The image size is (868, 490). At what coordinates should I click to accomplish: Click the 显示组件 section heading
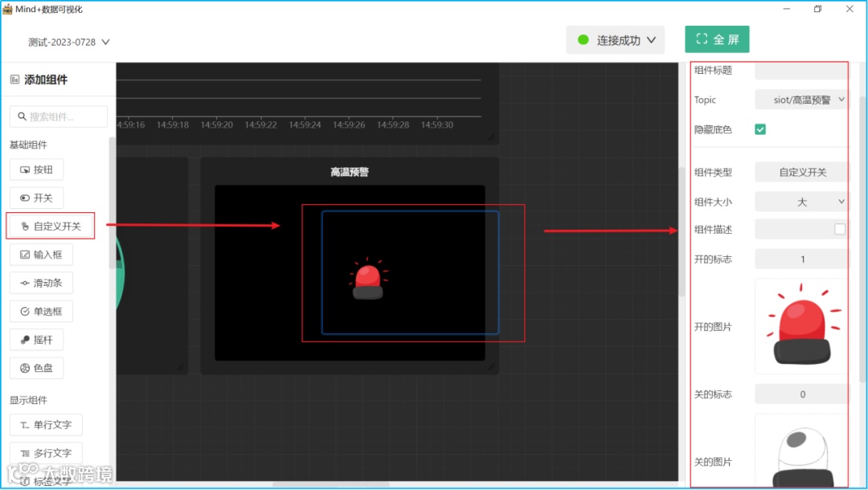click(x=28, y=400)
